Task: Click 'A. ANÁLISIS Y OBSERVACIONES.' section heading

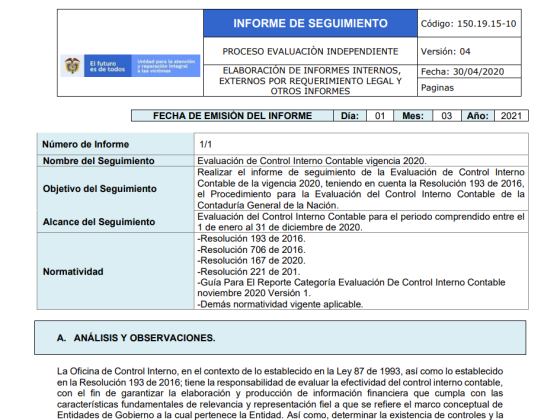Action: point(136,338)
